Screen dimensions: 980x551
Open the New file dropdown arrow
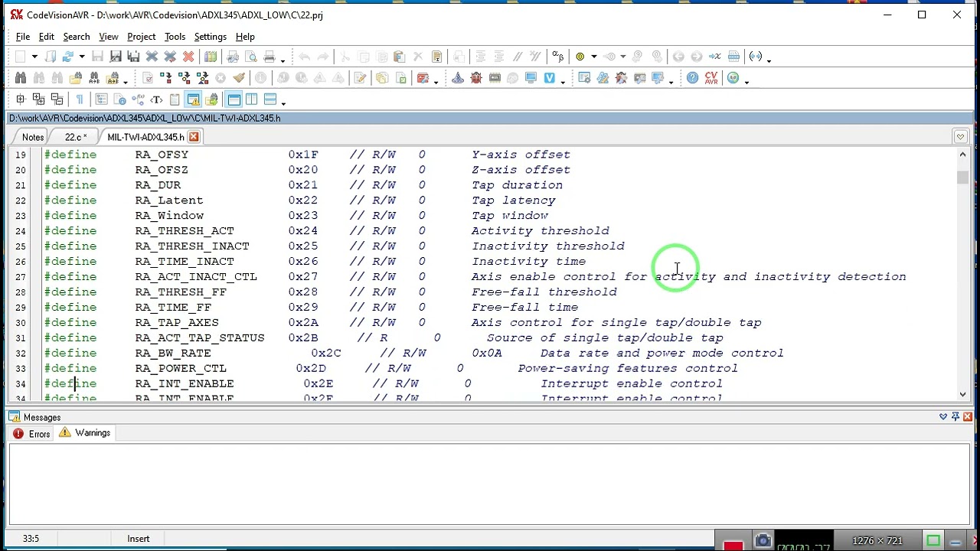pyautogui.click(x=34, y=57)
